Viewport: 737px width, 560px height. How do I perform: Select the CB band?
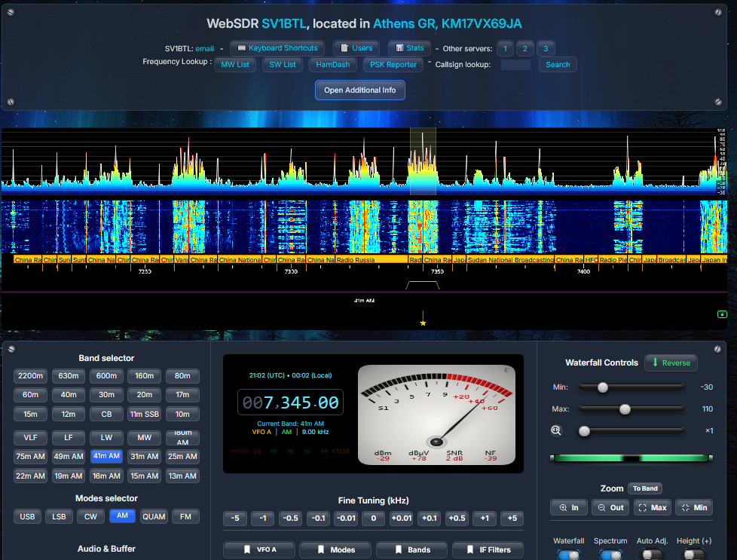pyautogui.click(x=107, y=414)
